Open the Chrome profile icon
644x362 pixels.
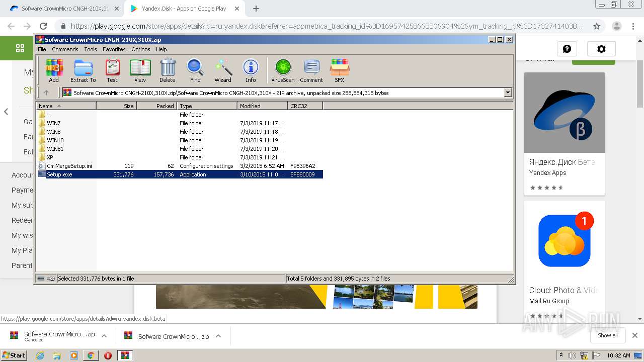click(x=616, y=26)
